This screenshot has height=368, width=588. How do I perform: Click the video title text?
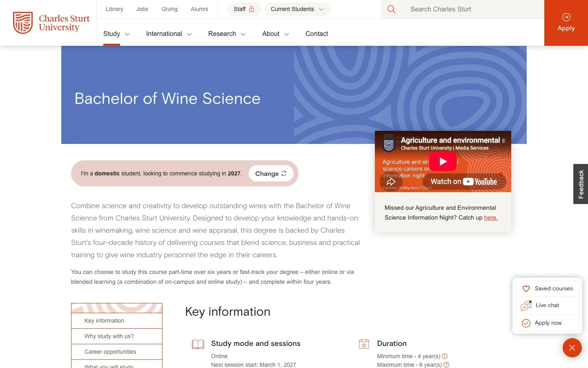click(x=453, y=140)
